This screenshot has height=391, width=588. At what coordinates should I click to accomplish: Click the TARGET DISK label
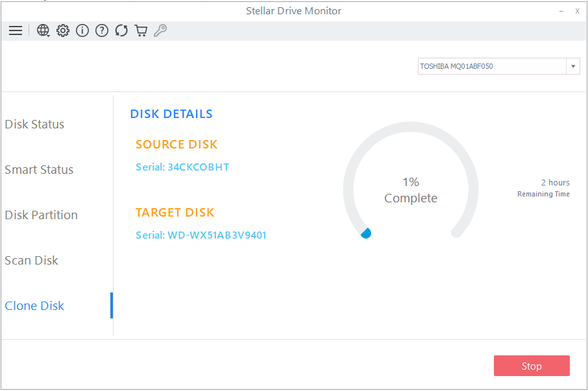[175, 213]
